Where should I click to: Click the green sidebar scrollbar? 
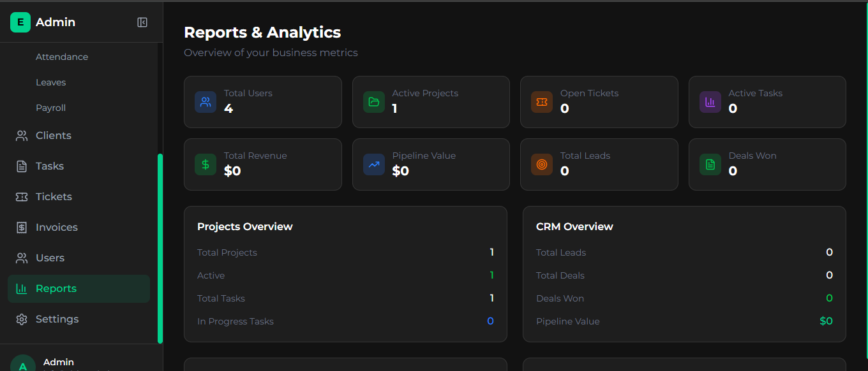[x=160, y=249]
